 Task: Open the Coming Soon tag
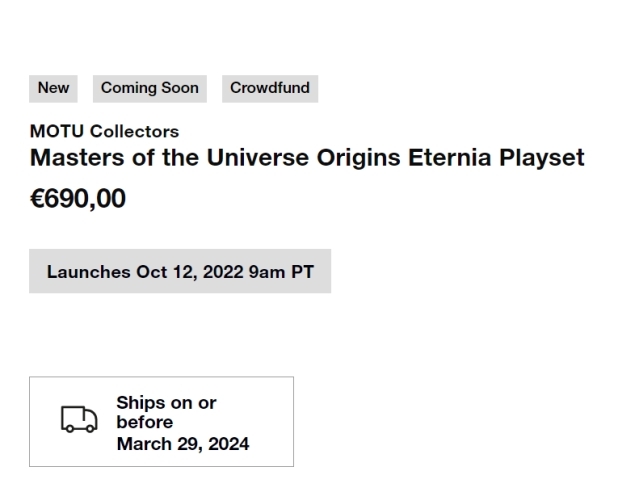[150, 89]
